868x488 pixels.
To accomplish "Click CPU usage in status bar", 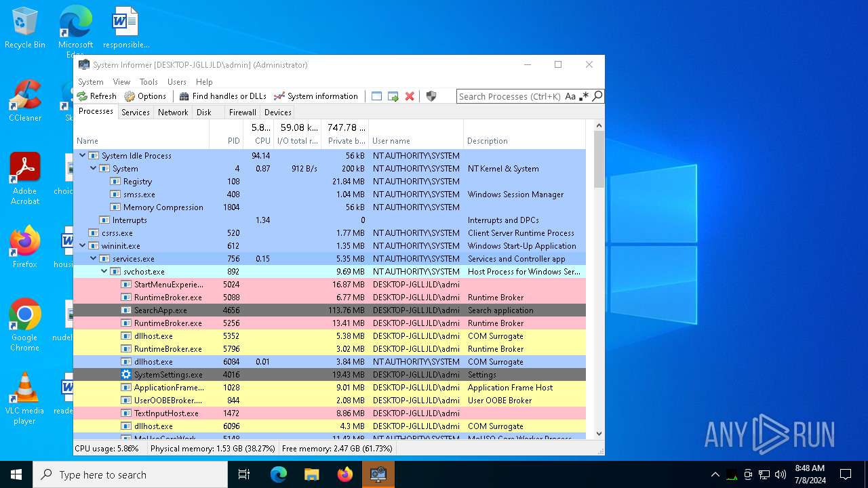I will [106, 449].
